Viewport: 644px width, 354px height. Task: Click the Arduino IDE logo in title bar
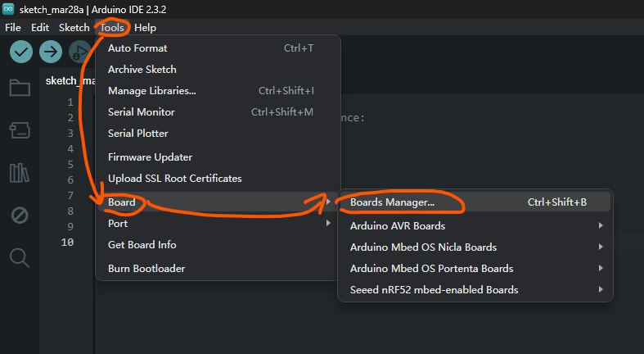click(x=8, y=8)
